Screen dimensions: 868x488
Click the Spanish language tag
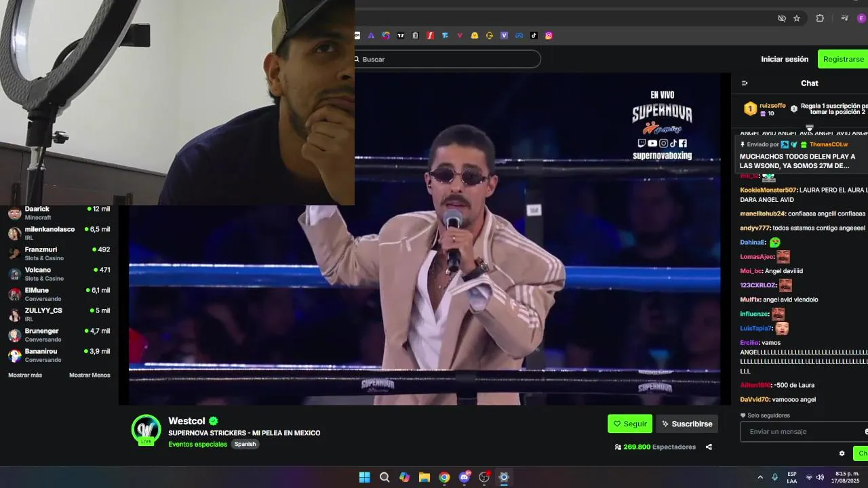(x=245, y=444)
